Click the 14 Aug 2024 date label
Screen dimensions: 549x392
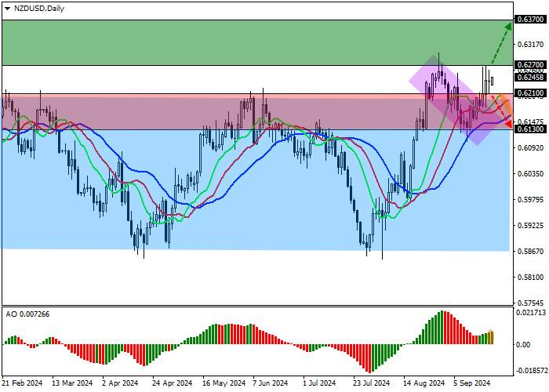(424, 383)
